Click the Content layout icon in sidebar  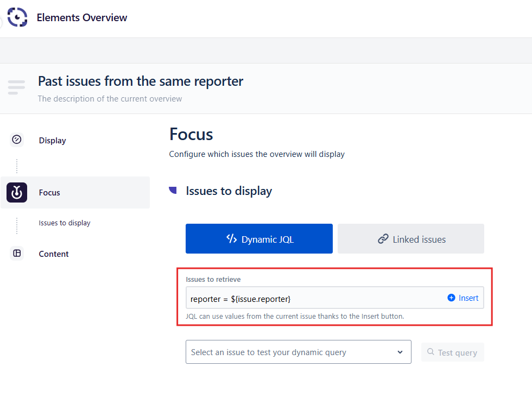coord(17,254)
